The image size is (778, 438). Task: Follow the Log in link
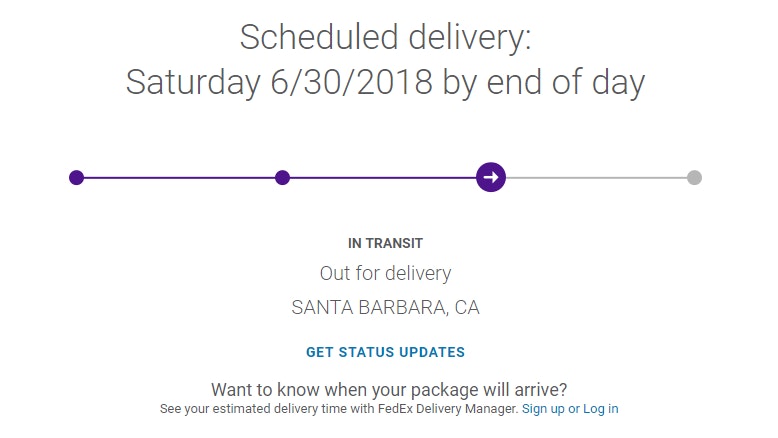click(x=601, y=409)
